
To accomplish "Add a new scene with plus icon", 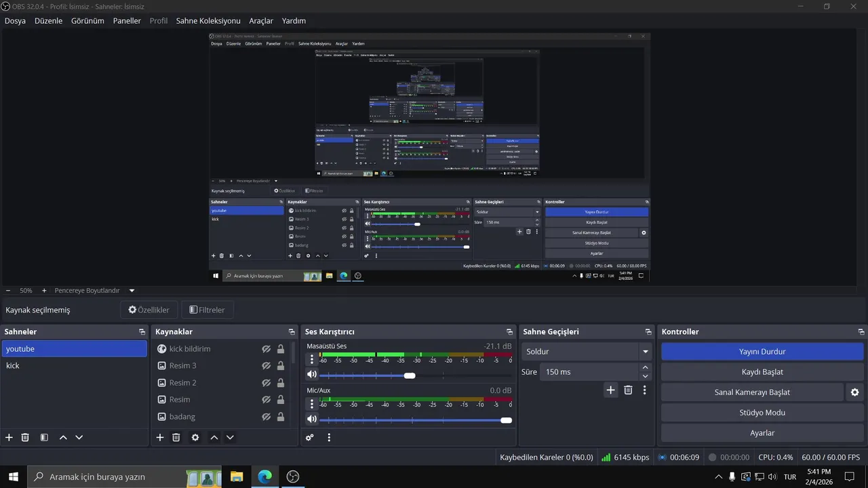I will 9,438.
